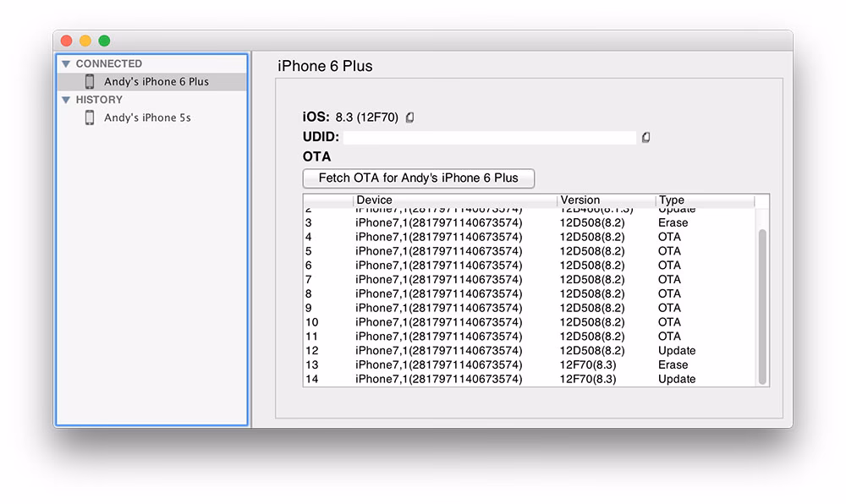Select Andy's iPhone 6 Plus in sidebar
Image resolution: width=846 pixels, height=504 pixels.
(156, 82)
